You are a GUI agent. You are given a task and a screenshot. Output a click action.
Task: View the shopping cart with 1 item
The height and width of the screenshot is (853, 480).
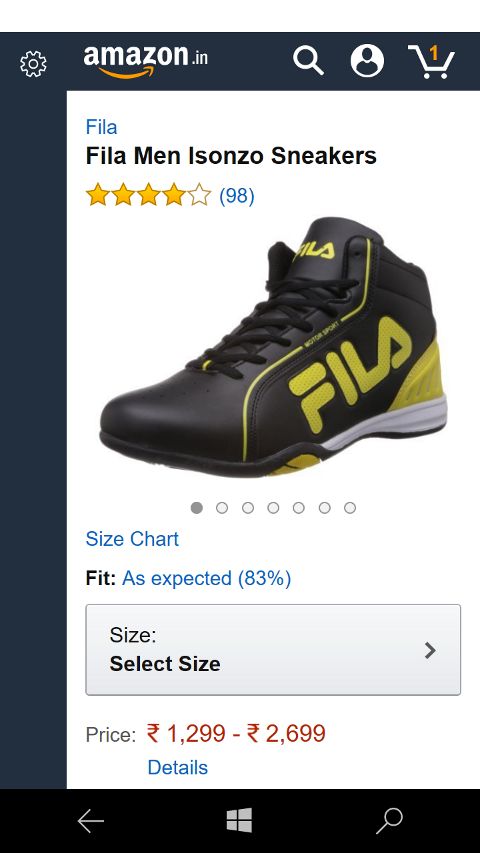(431, 61)
